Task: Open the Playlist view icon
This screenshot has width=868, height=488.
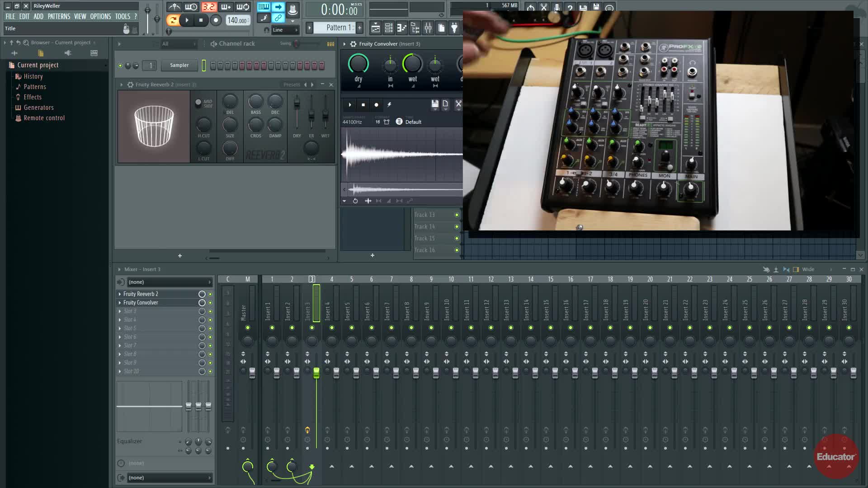Action: point(375,28)
